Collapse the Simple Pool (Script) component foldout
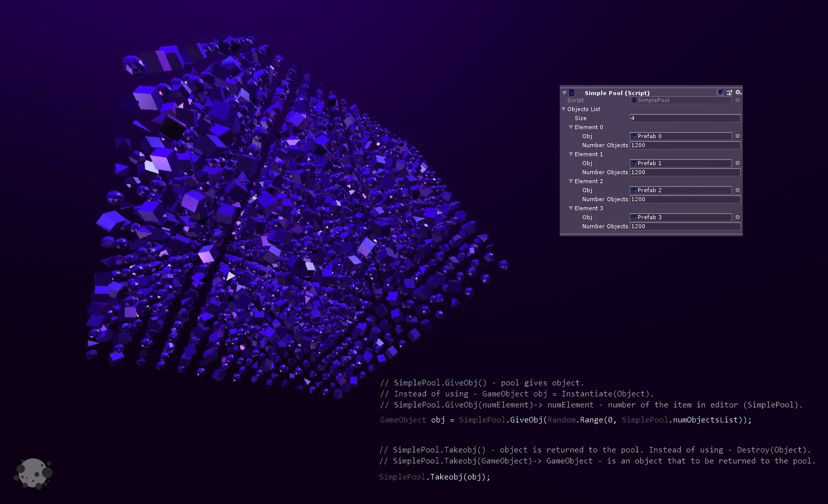 click(564, 93)
